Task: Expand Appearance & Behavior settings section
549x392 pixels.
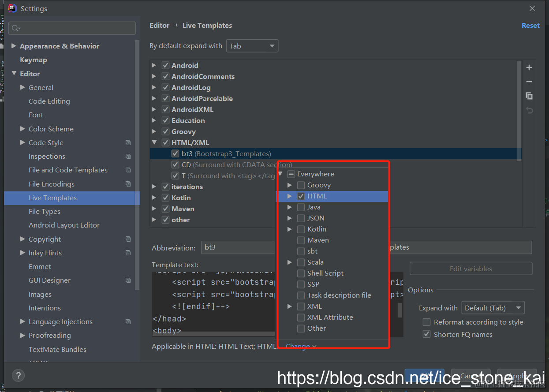Action: pyautogui.click(x=14, y=46)
